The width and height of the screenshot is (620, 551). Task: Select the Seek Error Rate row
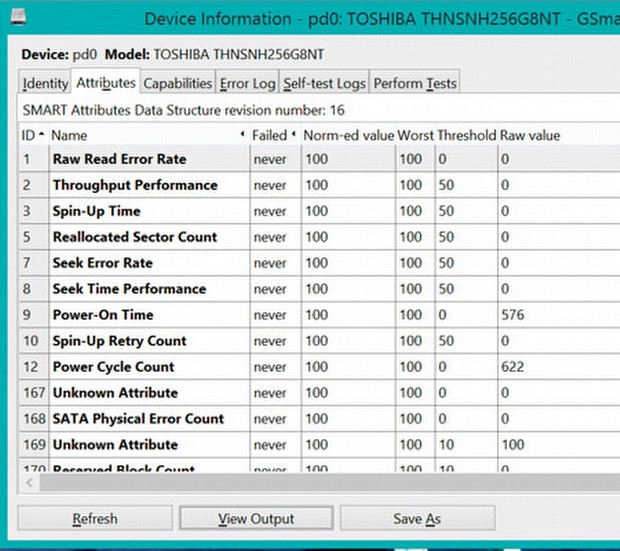(x=319, y=263)
